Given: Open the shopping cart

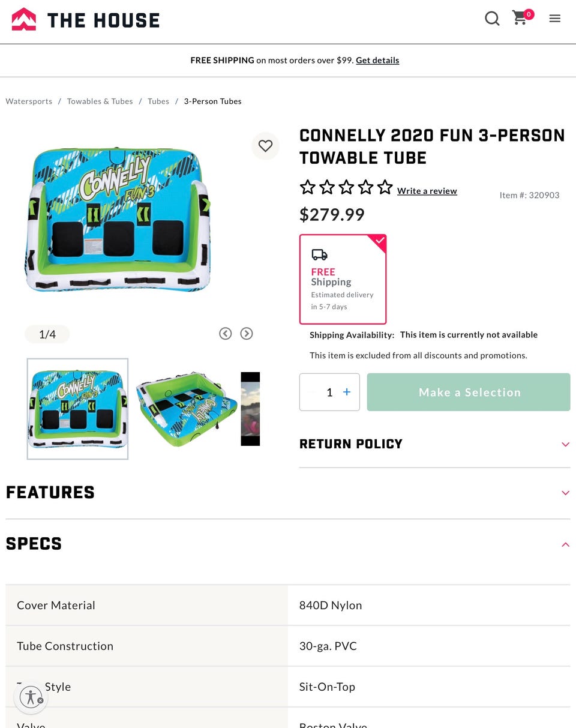Looking at the screenshot, I should (521, 18).
